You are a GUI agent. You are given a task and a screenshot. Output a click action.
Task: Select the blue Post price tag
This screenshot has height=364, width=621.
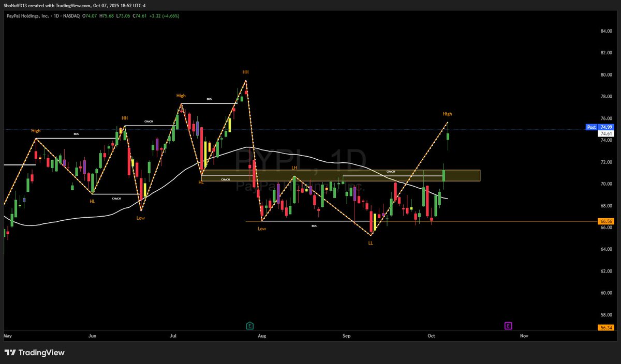click(592, 127)
